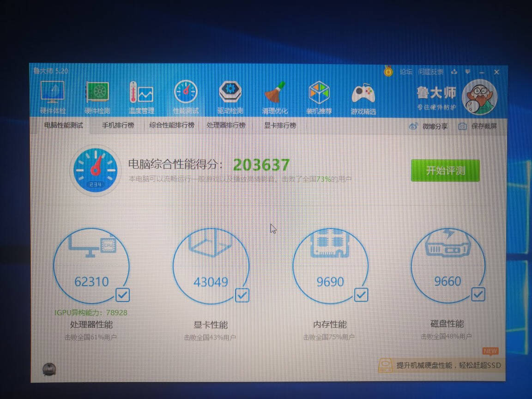Click 击败全国48%用户 text

coord(447,337)
